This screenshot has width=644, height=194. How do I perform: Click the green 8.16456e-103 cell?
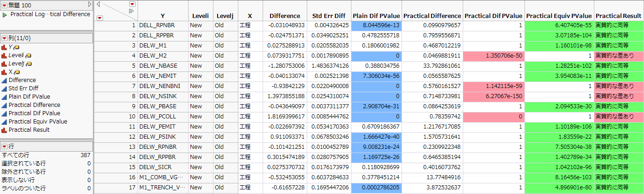(x=559, y=177)
